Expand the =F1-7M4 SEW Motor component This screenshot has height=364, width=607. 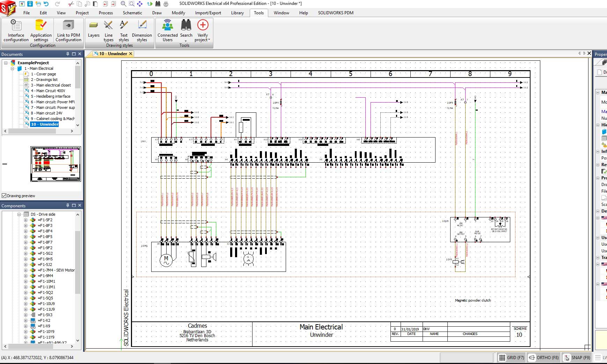[x=25, y=270]
